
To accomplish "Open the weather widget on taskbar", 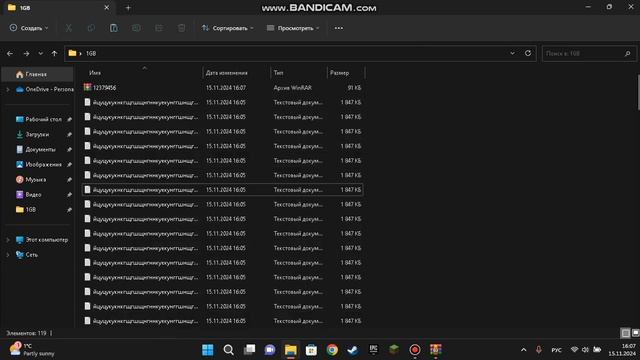I will pos(32,350).
